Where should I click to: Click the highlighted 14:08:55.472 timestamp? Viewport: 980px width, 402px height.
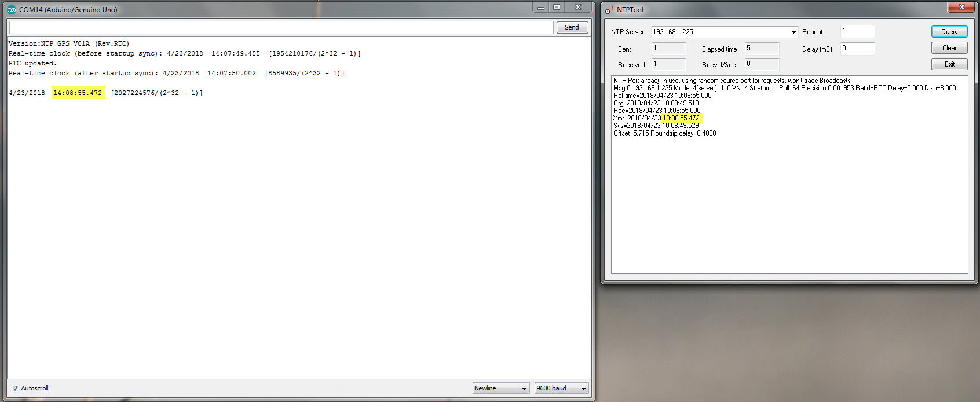click(x=78, y=93)
